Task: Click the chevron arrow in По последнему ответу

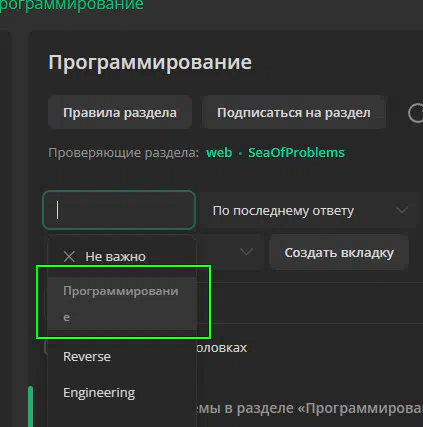Action: pyautogui.click(x=402, y=210)
